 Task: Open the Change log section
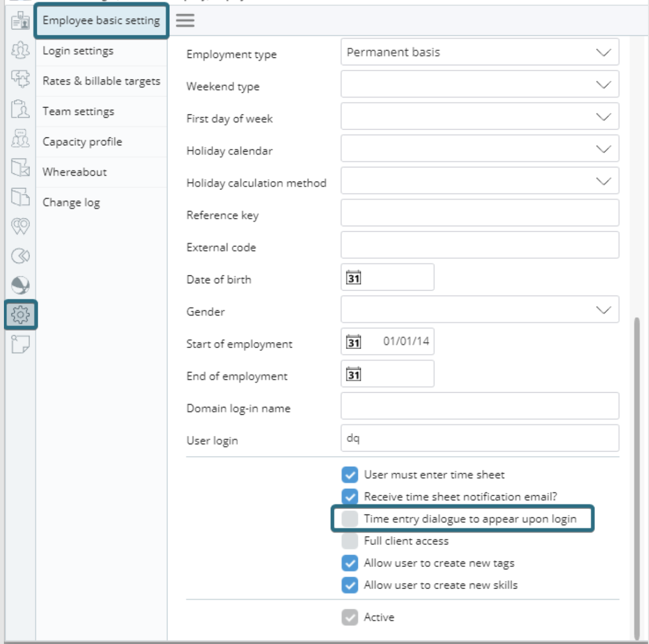click(71, 202)
